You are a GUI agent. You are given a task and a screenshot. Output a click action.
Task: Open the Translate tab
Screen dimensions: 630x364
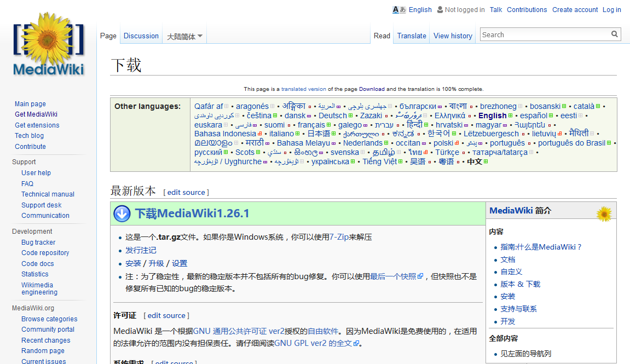(412, 36)
